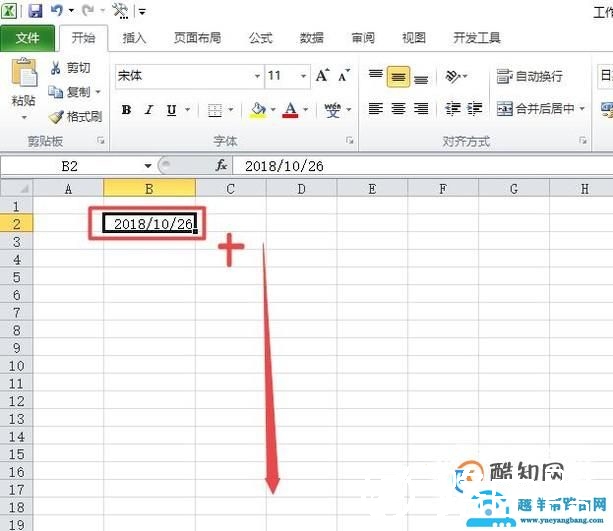Expand the borders dropdown arrow
Screen dimensions: 613x531
coord(231,110)
